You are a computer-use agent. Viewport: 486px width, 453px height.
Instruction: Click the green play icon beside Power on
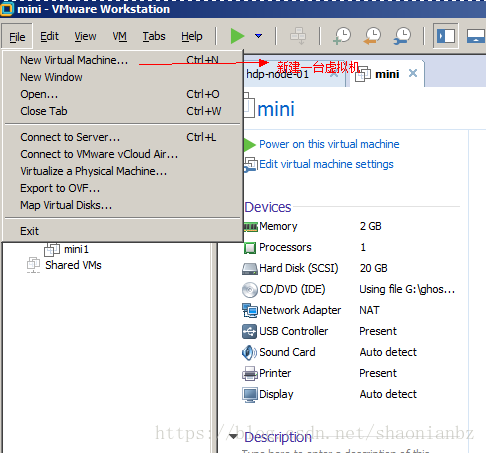(x=249, y=145)
